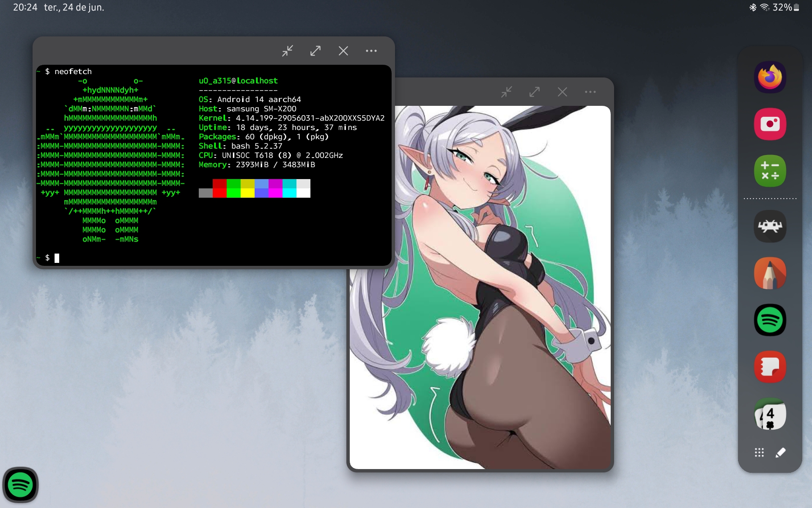Open Firefox from the side dock
The image size is (812, 508).
[770, 77]
